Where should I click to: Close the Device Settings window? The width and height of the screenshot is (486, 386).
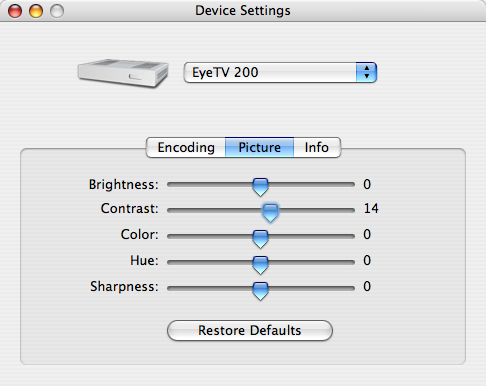pos(15,11)
